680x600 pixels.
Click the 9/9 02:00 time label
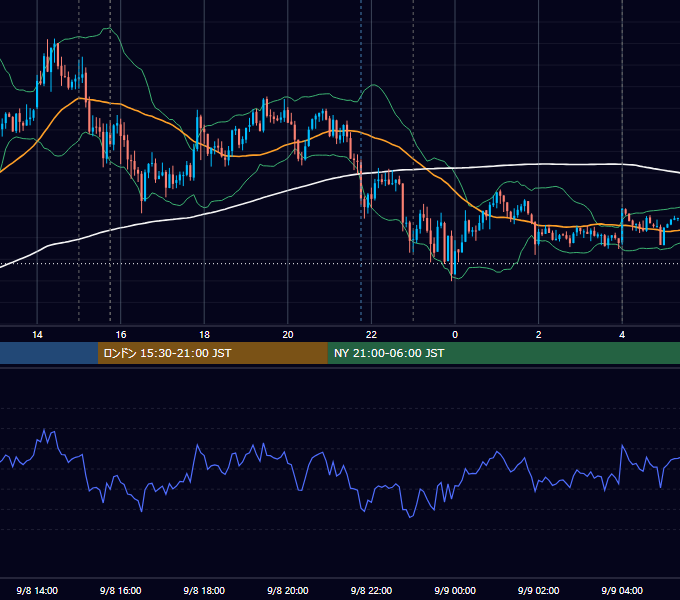tap(539, 590)
